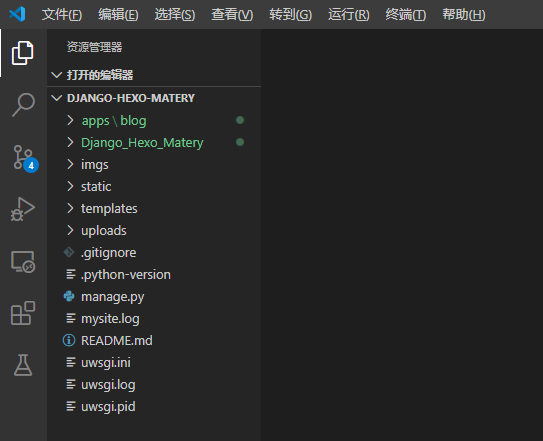
Task: Select the static folder name
Action: tap(96, 187)
